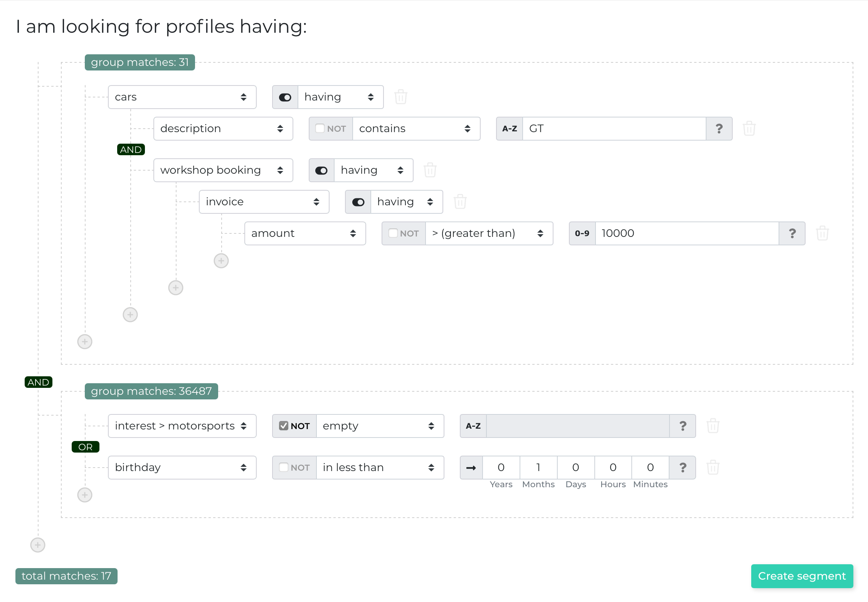Enable the NOT checkbox on the contains operator

point(320,128)
